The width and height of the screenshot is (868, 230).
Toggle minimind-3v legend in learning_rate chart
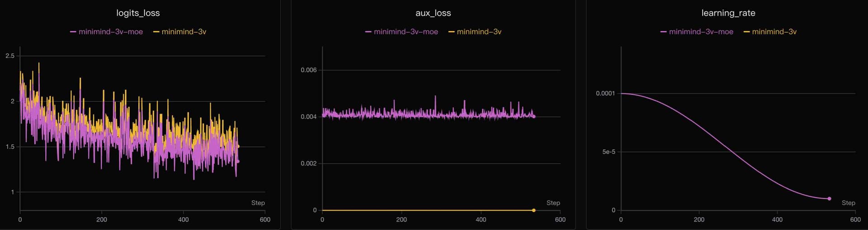point(770,32)
